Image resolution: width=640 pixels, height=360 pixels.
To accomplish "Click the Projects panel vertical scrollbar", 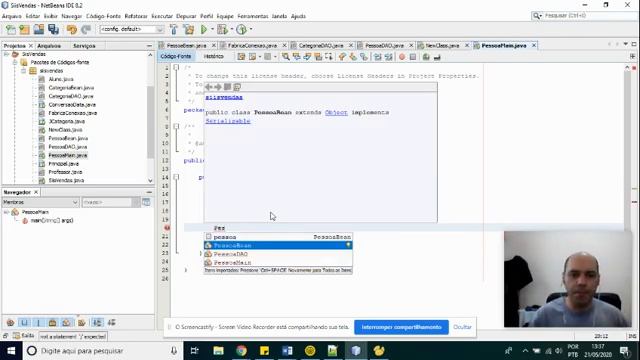I will pyautogui.click(x=151, y=117).
